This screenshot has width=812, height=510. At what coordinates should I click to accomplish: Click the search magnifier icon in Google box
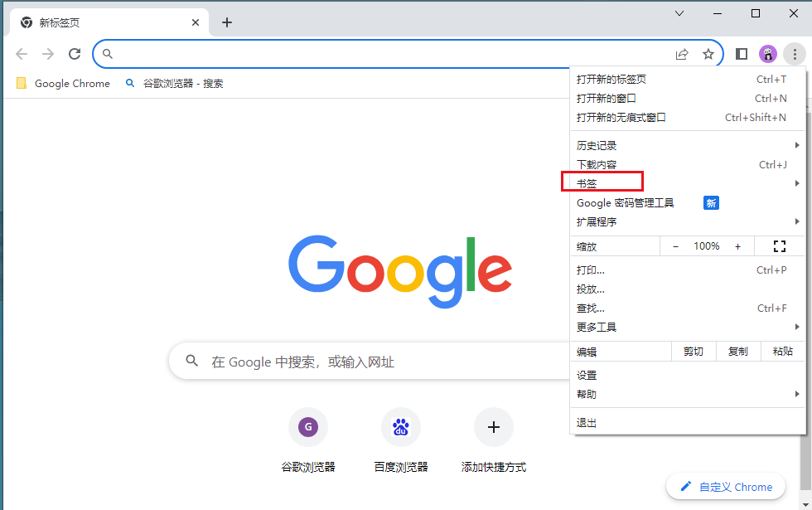pos(191,361)
